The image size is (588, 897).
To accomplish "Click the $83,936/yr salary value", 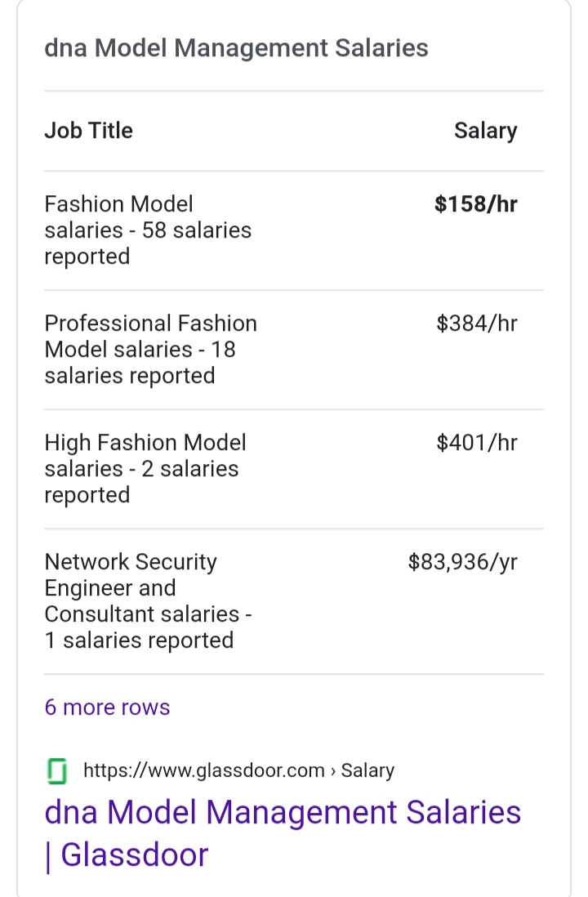I will (462, 562).
